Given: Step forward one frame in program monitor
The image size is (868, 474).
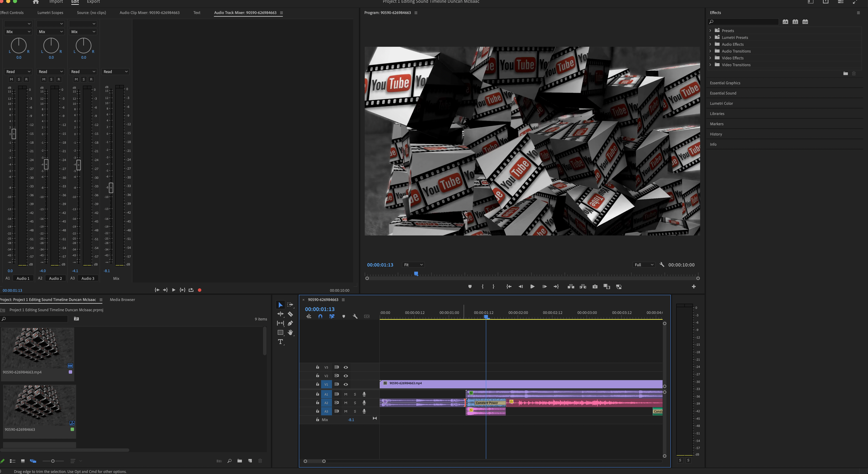Looking at the screenshot, I should (545, 286).
